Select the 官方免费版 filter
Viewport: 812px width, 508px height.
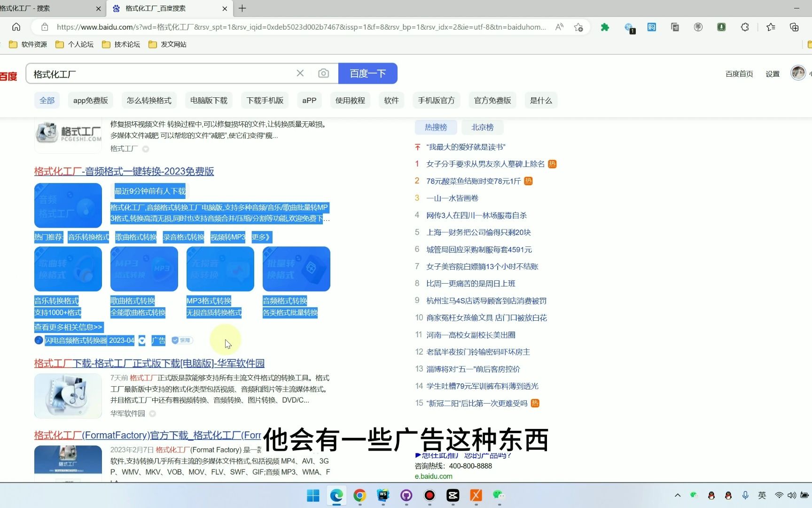click(492, 101)
